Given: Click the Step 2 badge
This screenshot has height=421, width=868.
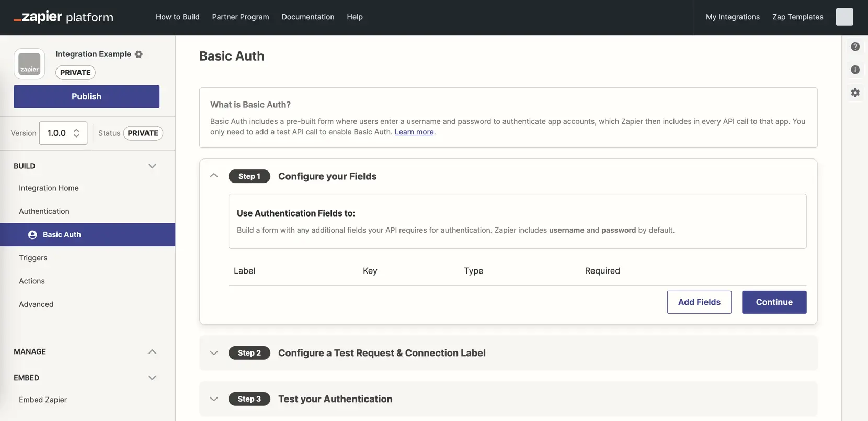Looking at the screenshot, I should coord(249,353).
